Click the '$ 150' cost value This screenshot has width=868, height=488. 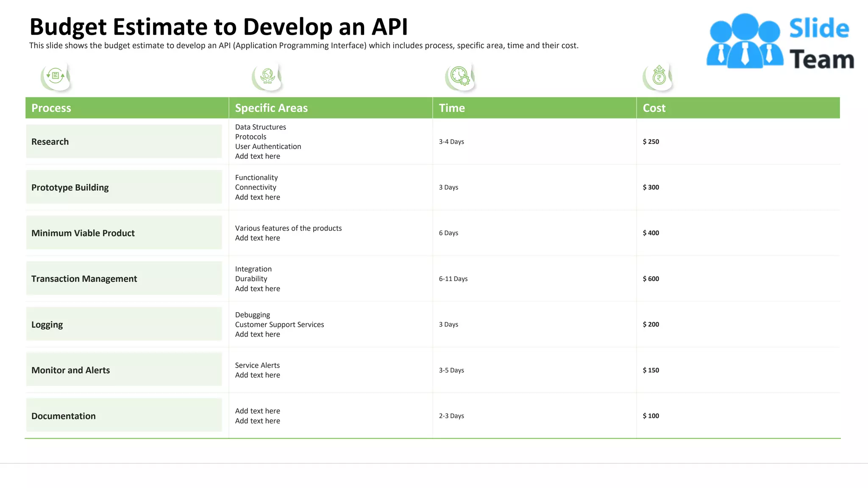tap(651, 370)
